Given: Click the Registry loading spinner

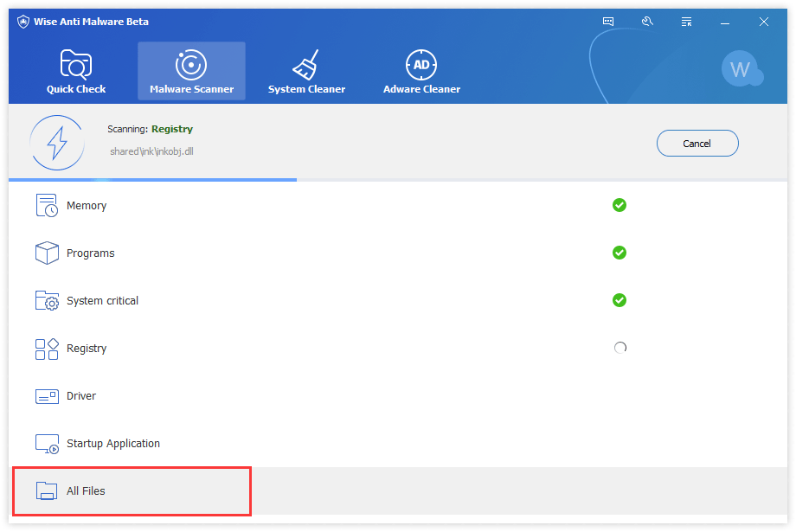Looking at the screenshot, I should 619,348.
